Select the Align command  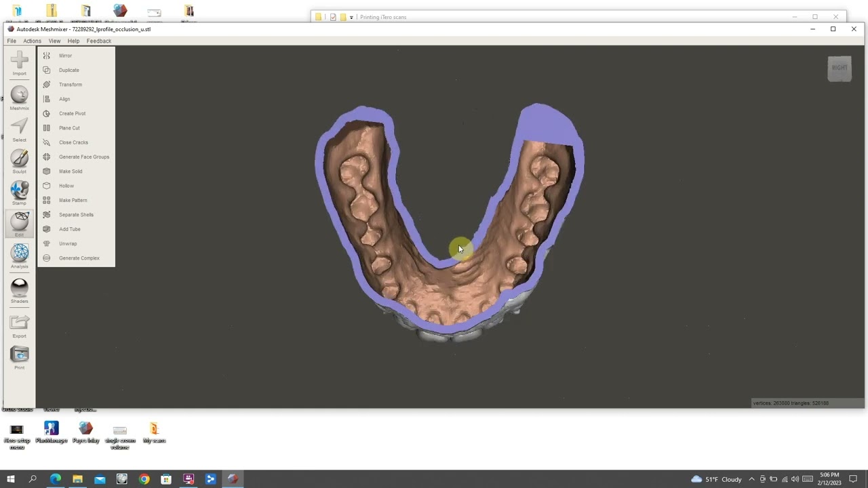tap(64, 99)
